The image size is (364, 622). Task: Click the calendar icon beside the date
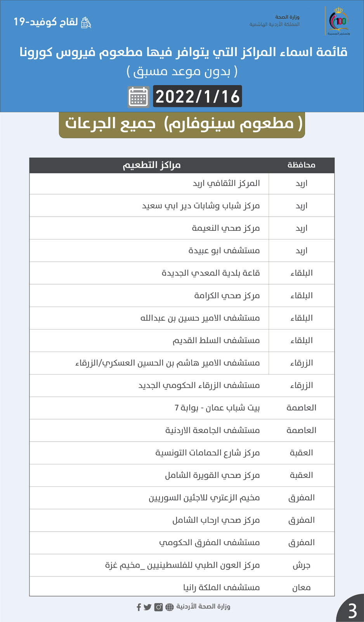[x=139, y=97]
